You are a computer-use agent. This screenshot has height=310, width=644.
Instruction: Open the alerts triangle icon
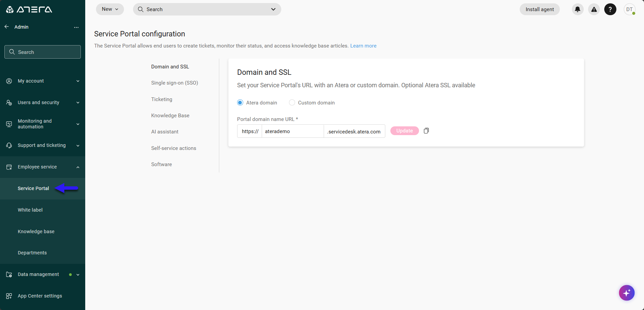pos(594,9)
